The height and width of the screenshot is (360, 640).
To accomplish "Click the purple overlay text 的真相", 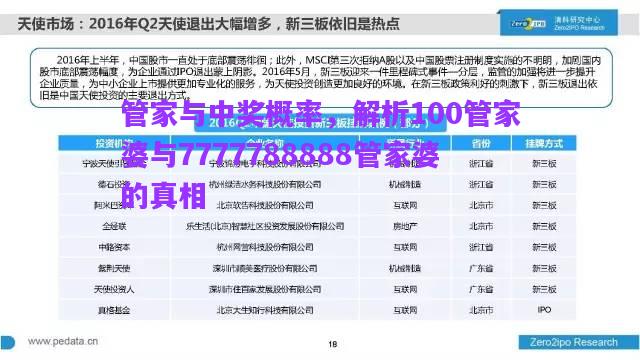I will pos(163,196).
